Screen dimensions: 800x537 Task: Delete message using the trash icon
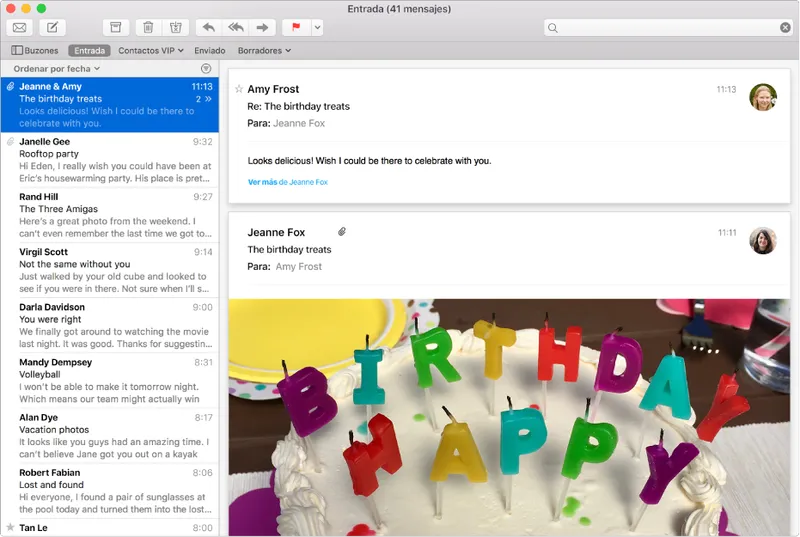coord(148,28)
